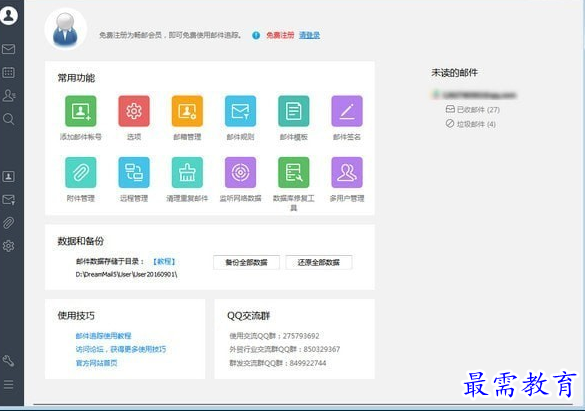The image size is (585, 416).
Task: Open the hamburger menu at sidebar bottom
Action: [x=8, y=384]
